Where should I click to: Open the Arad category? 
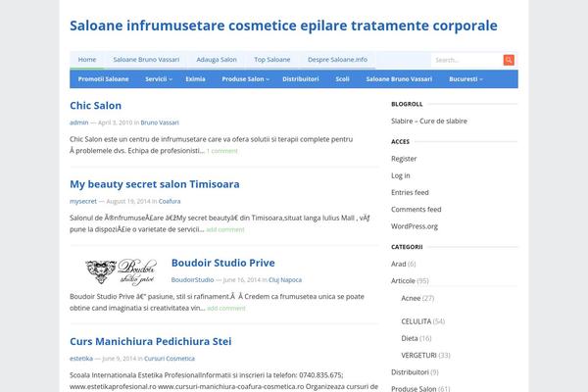click(398, 264)
